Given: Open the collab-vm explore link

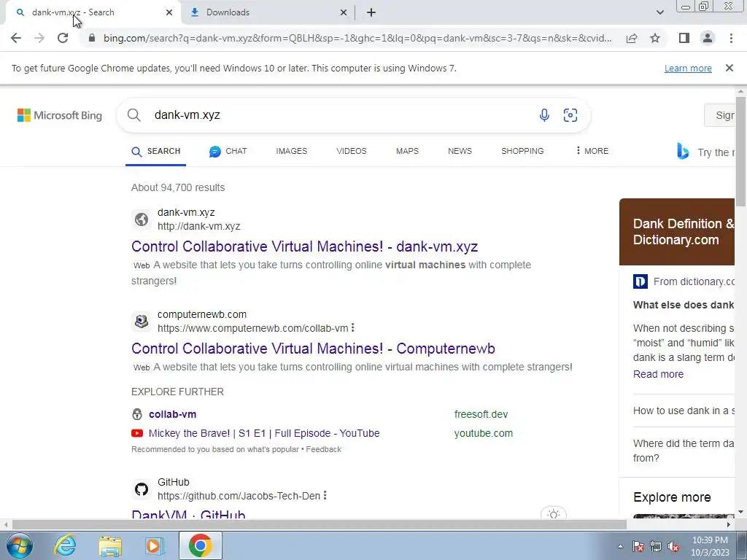Looking at the screenshot, I should click(x=172, y=414).
